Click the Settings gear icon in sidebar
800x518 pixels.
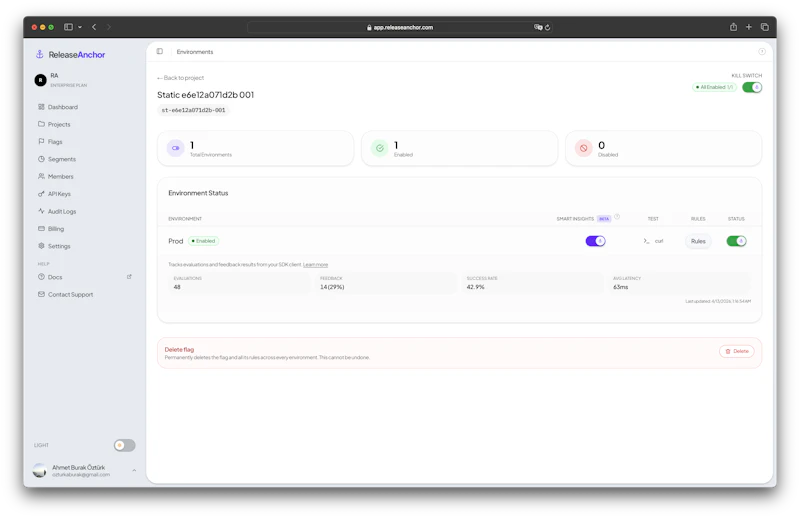click(x=41, y=245)
